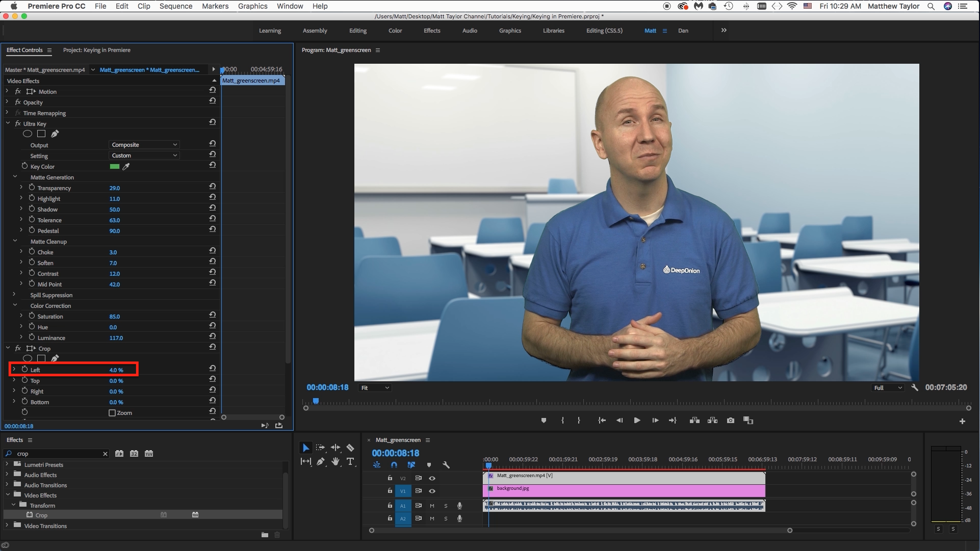980x551 pixels.
Task: Click the Lift edit icon in transport
Action: pyautogui.click(x=692, y=420)
